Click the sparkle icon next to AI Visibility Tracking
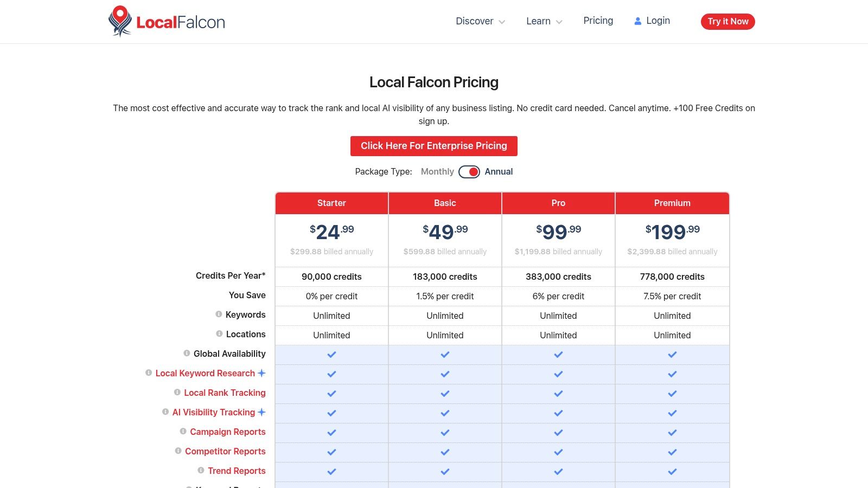 pyautogui.click(x=261, y=412)
